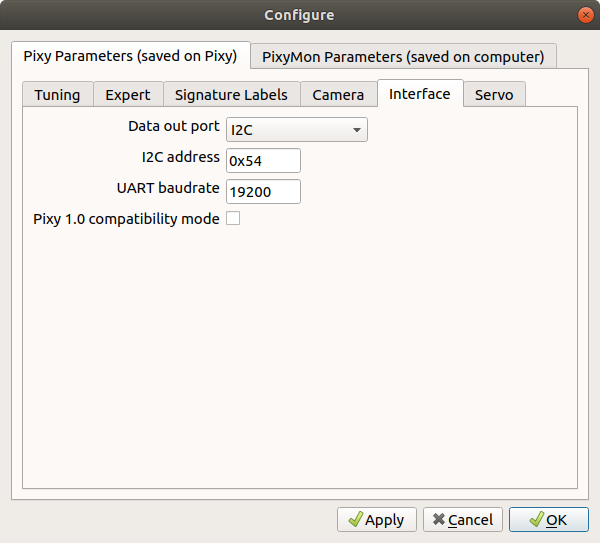This screenshot has width=600, height=543.
Task: Focus the UART baudrate field
Action: pyautogui.click(x=263, y=192)
